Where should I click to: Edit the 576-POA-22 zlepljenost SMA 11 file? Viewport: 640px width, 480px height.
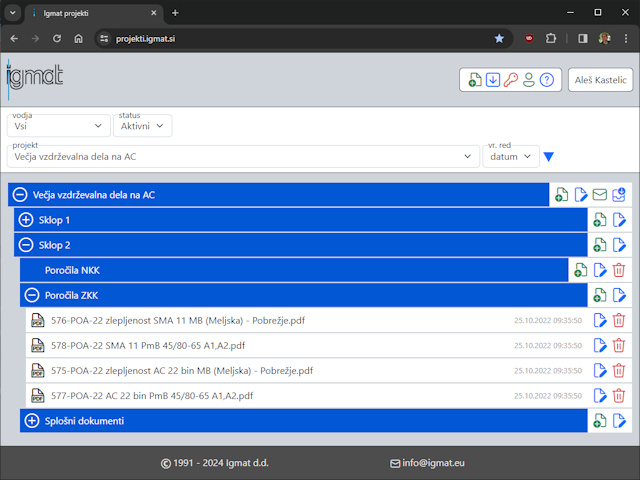coord(600,320)
